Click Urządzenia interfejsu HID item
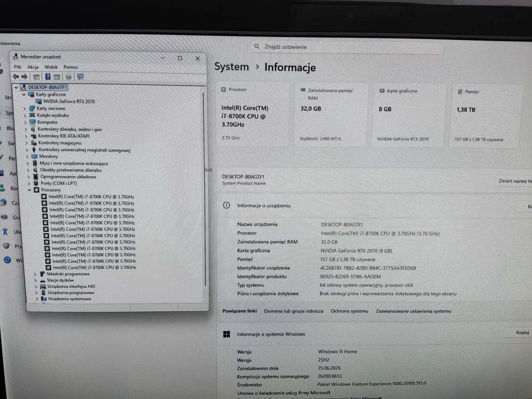This screenshot has width=532, height=399. tap(71, 286)
